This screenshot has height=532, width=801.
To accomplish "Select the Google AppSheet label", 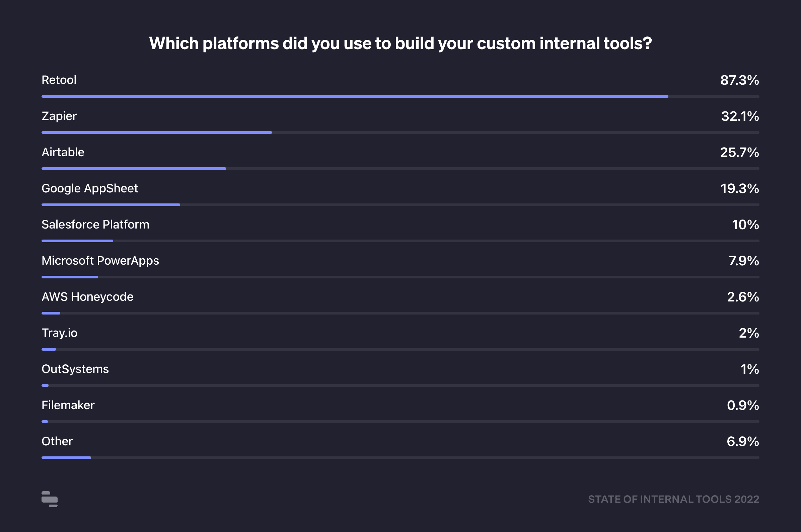I will [90, 188].
